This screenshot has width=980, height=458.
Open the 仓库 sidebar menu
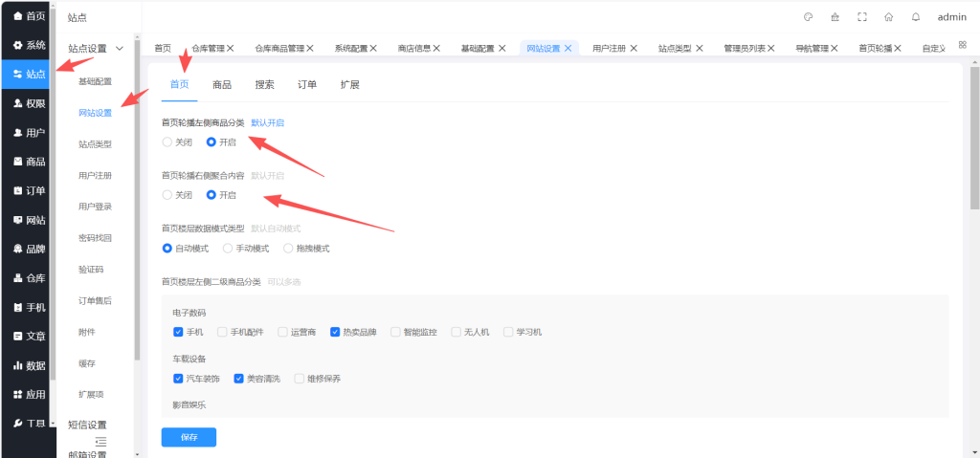tap(28, 278)
